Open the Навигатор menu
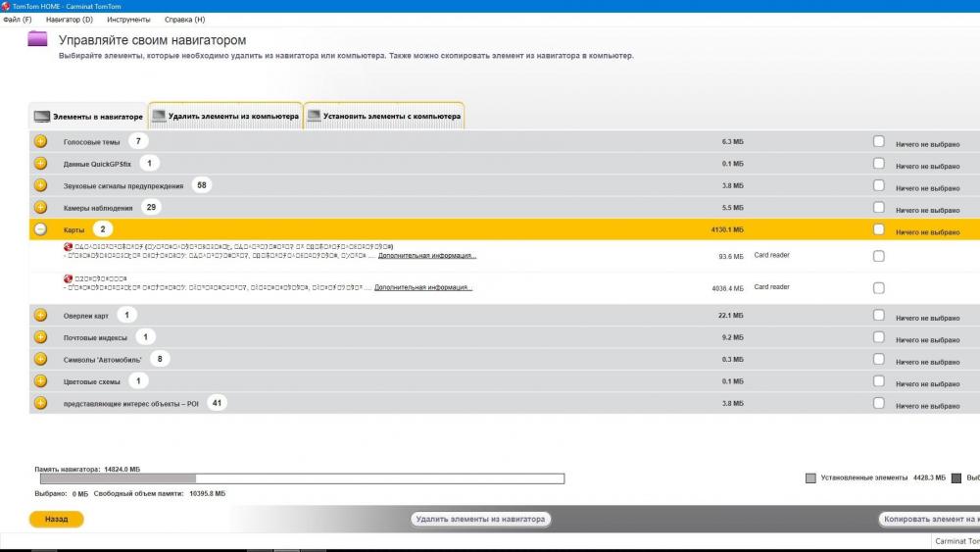 point(70,20)
